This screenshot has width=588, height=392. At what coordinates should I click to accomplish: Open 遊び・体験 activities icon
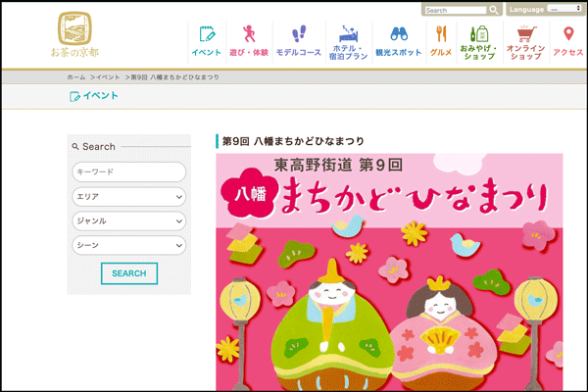tap(248, 34)
